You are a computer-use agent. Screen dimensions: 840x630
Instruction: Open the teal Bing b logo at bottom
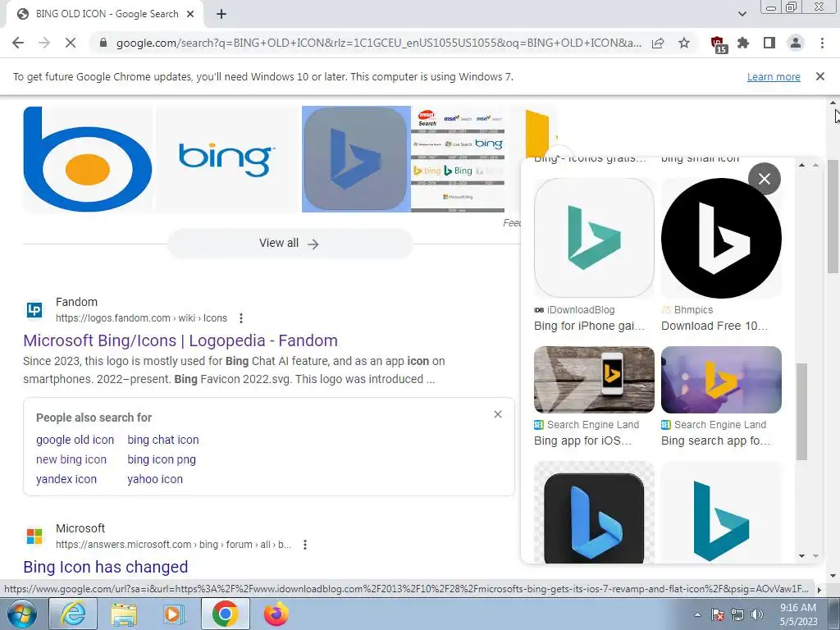[x=721, y=514]
